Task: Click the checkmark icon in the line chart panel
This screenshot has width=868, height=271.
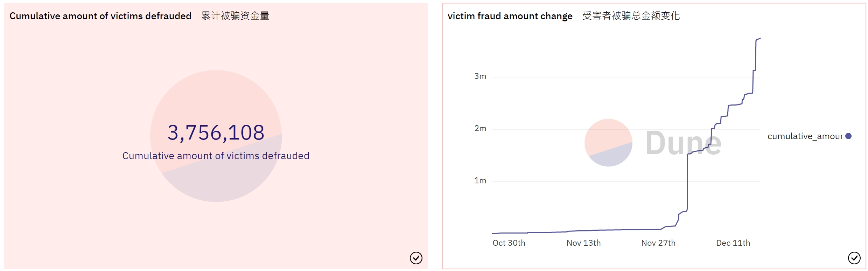Action: point(854,258)
